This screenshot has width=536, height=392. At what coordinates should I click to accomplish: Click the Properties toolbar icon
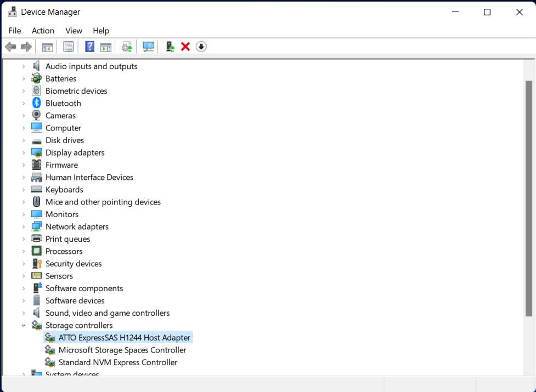[69, 47]
